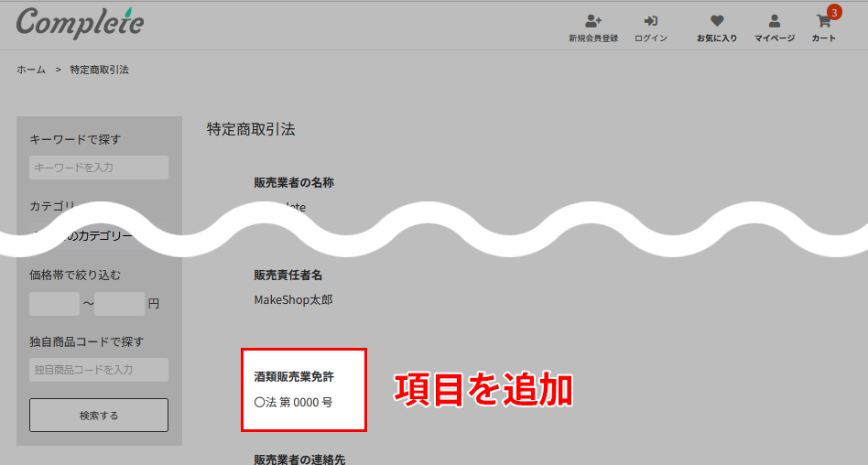Click 特定商取引法 breadcrumb item
Screen dimensions: 868x465
coord(99,70)
